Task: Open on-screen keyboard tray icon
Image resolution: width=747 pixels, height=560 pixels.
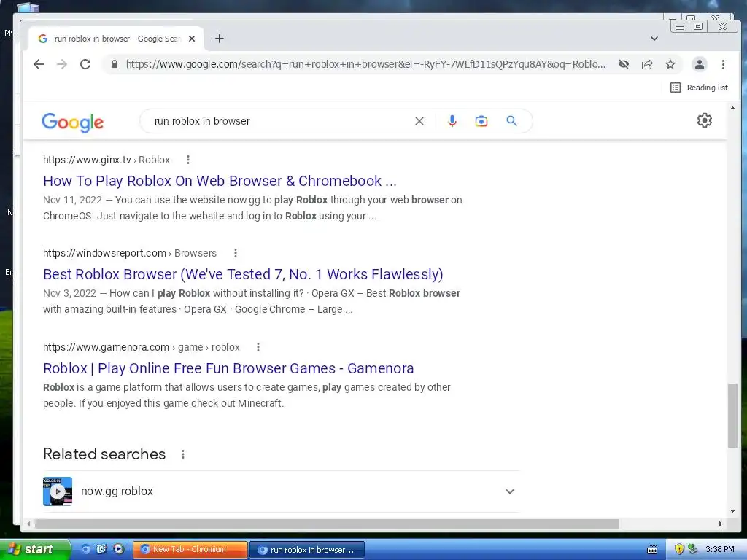Action: coord(651,550)
